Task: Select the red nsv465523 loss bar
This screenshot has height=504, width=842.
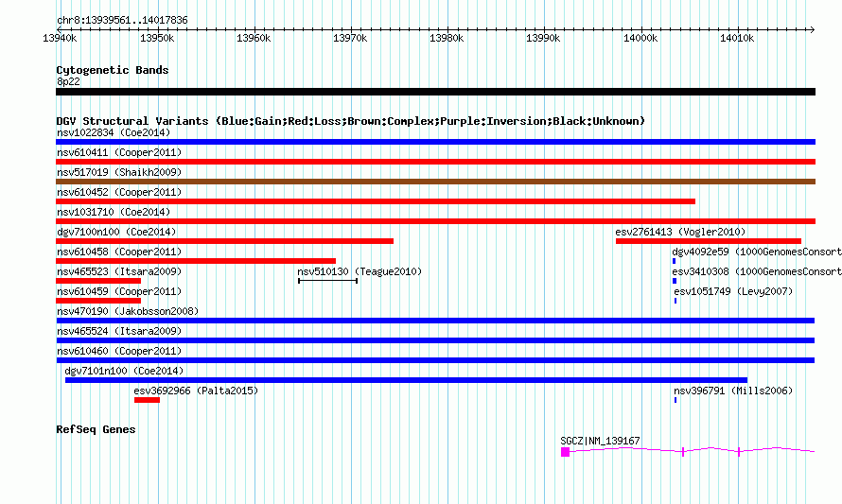Action: [98, 281]
